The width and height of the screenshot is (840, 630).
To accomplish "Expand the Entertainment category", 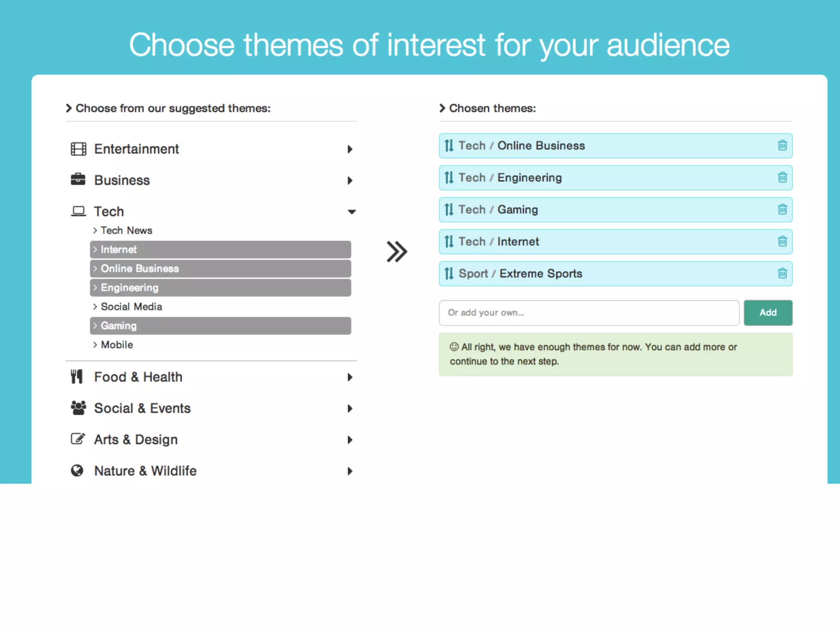I will point(210,149).
